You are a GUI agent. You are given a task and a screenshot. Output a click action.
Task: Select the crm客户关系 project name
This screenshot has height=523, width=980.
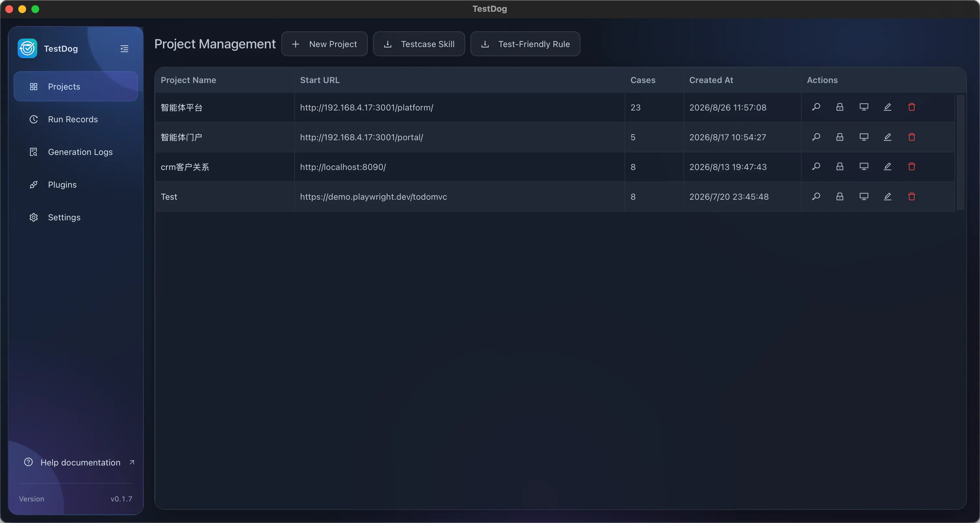[x=185, y=167]
